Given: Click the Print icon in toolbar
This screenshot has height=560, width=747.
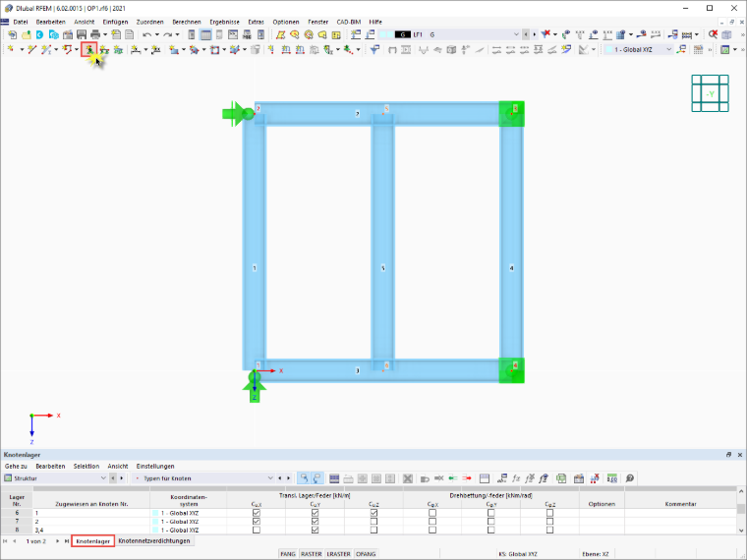Looking at the screenshot, I should coord(95,34).
